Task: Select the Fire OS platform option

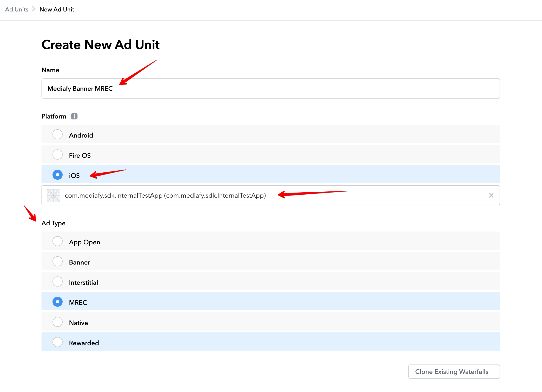Action: click(58, 155)
